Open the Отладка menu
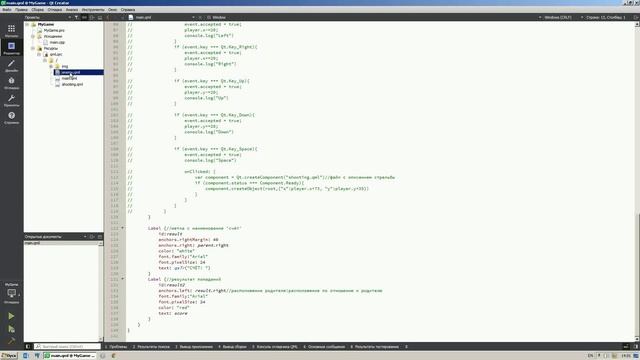This screenshot has width=640, height=360. 55,9
